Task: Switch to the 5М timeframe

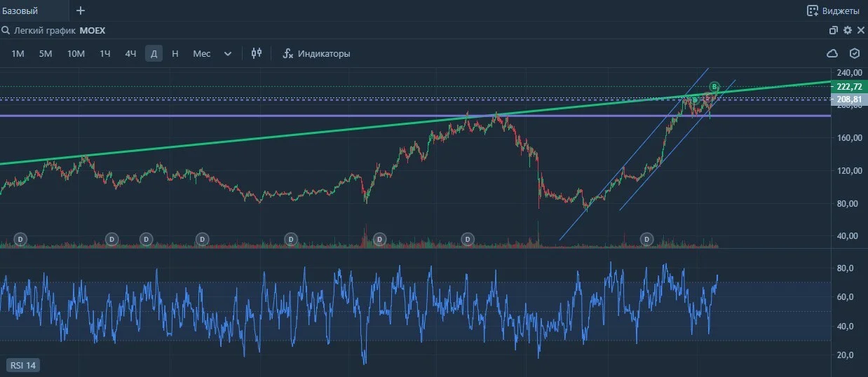Action: coord(46,53)
